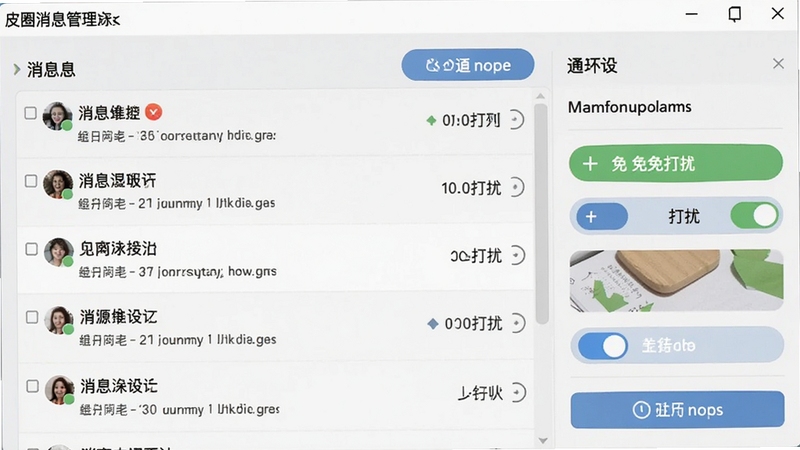Click the scrollbar up arrow in message list

click(x=541, y=96)
